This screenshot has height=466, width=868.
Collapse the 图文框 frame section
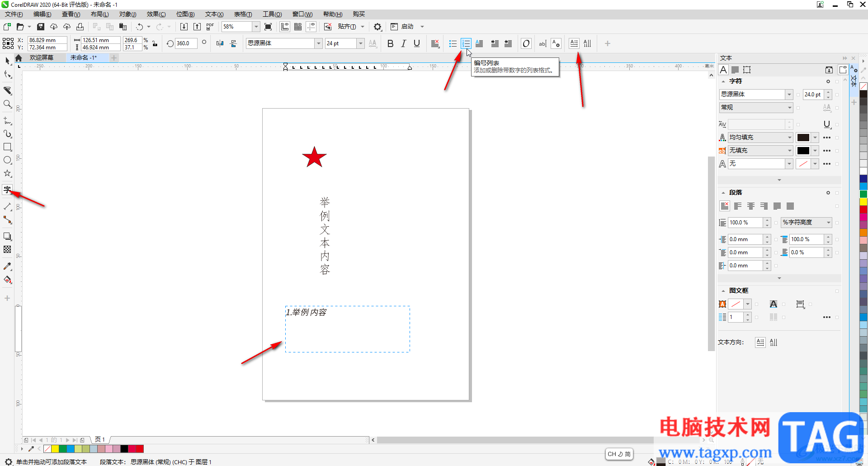(x=723, y=291)
